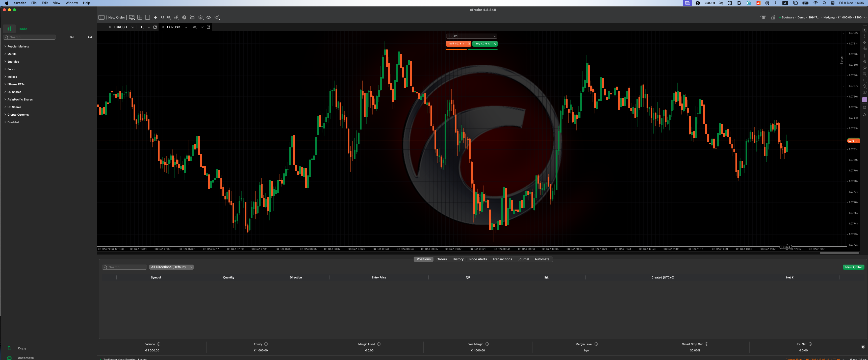Image resolution: width=868 pixels, height=360 pixels.
Task: Open the candlestick chart type selector
Action: 176,17
